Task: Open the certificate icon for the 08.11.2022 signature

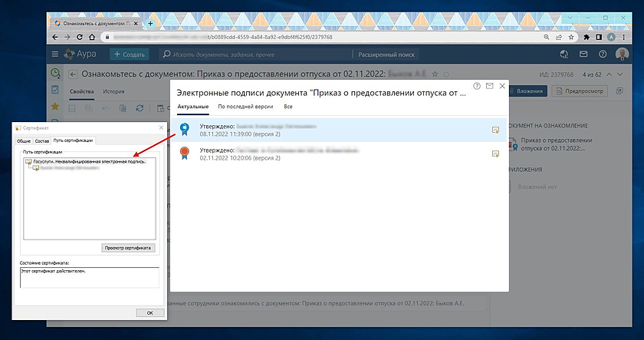Action: point(495,130)
